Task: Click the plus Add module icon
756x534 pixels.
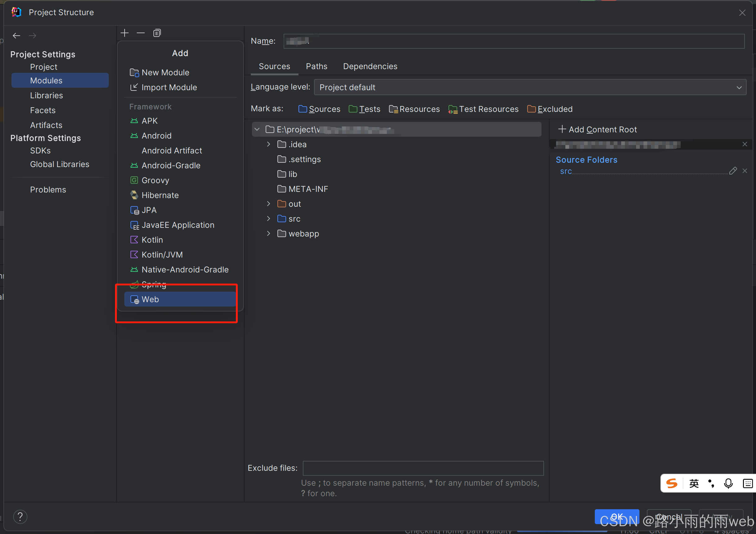Action: 125,33
